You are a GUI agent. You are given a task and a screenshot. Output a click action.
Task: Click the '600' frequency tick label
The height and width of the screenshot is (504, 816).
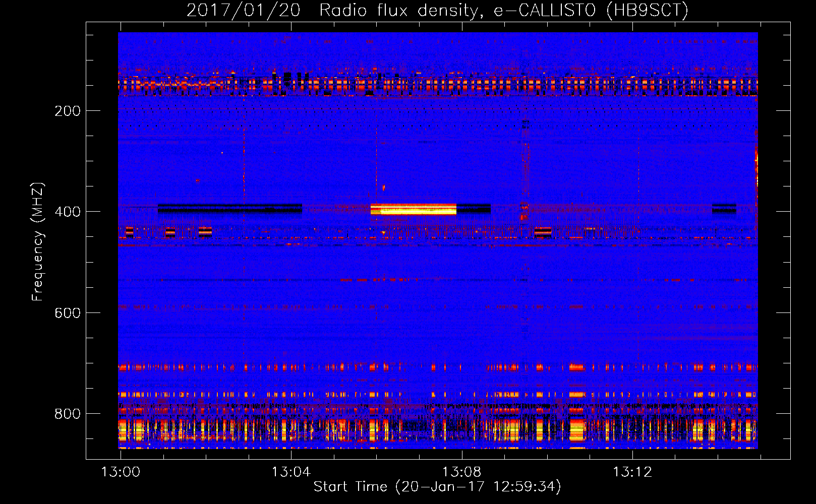click(68, 313)
